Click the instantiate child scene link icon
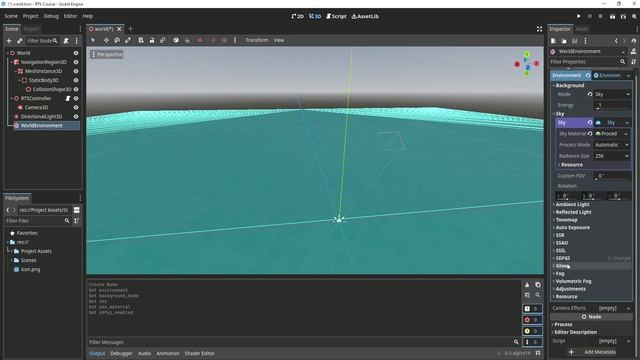640x360 pixels. 20,41
